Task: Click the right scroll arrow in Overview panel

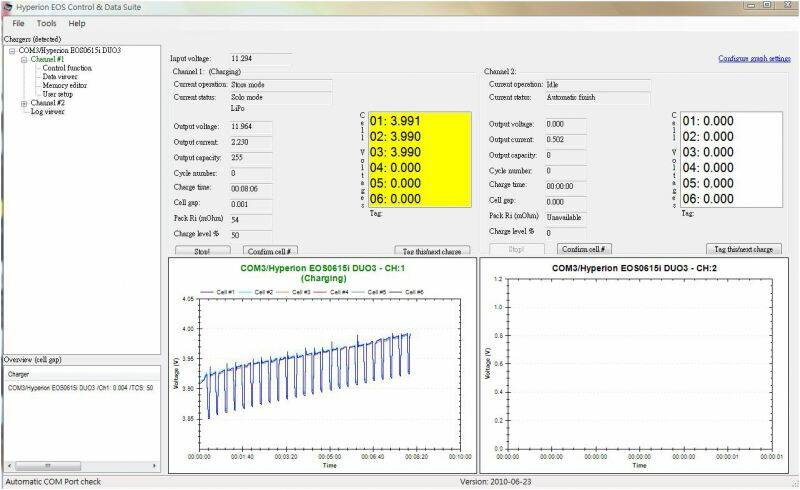Action: pos(155,466)
